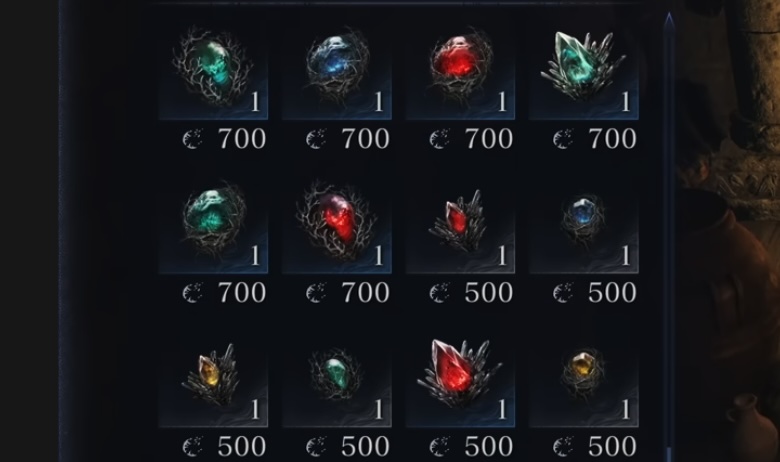
Task: Select the round green orb relic in nest
Action: click(213, 222)
